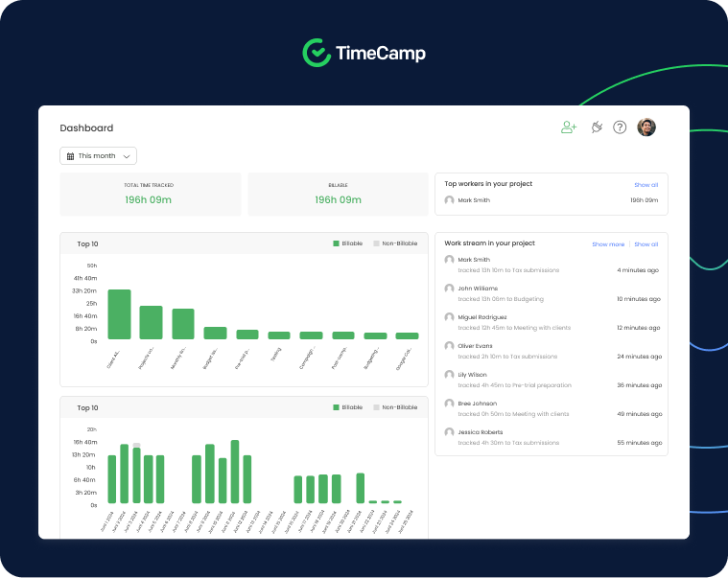Click Lily Wilson's avatar in work stream

(449, 375)
